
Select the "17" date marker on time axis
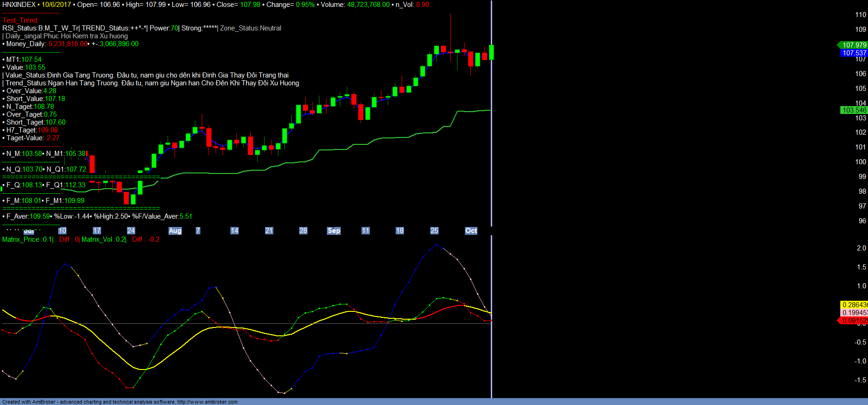pyautogui.click(x=96, y=231)
